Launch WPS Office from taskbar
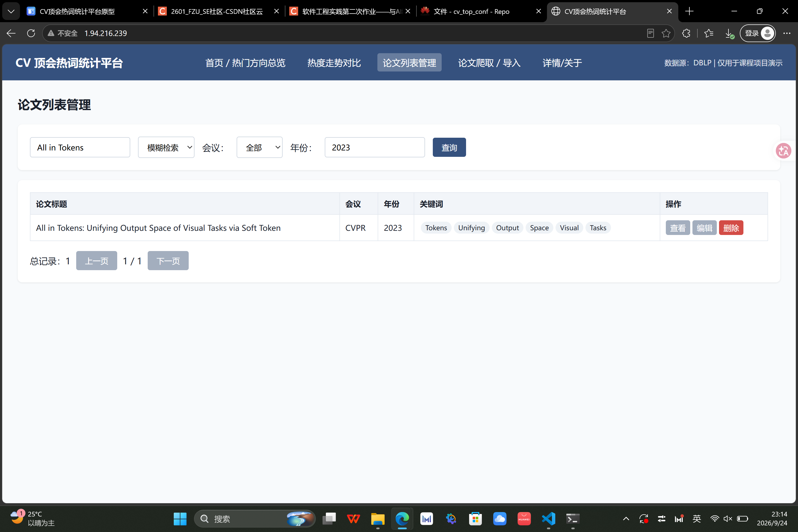Screen dimensions: 798x532 [353, 518]
